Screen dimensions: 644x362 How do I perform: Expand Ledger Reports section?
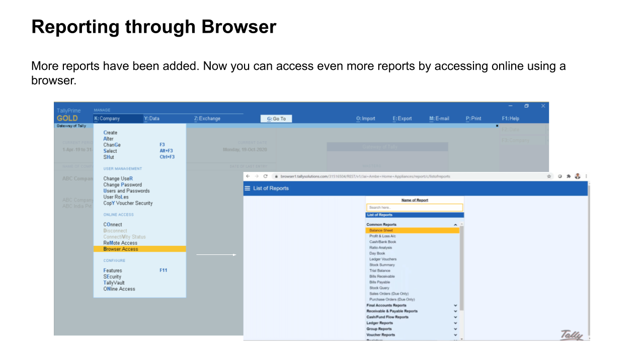click(x=455, y=323)
